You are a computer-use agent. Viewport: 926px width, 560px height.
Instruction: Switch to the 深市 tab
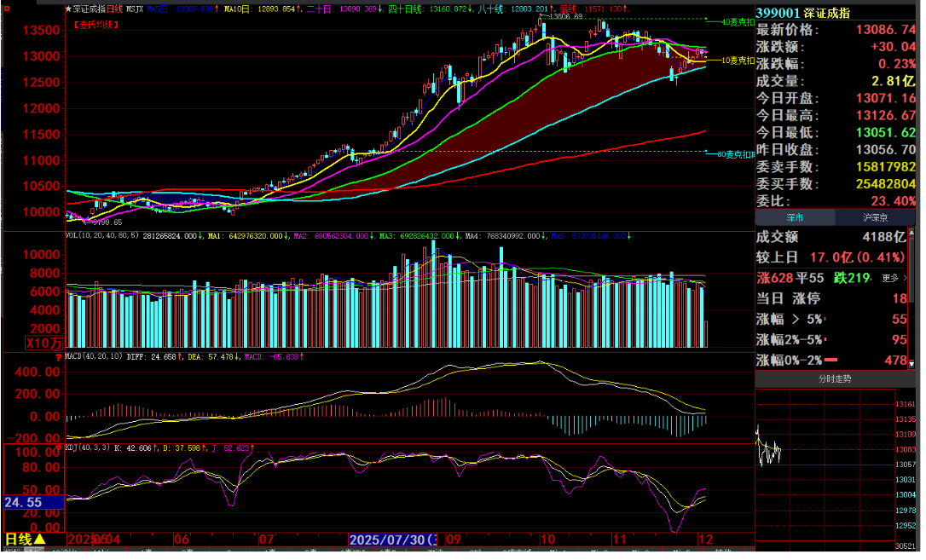[795, 218]
